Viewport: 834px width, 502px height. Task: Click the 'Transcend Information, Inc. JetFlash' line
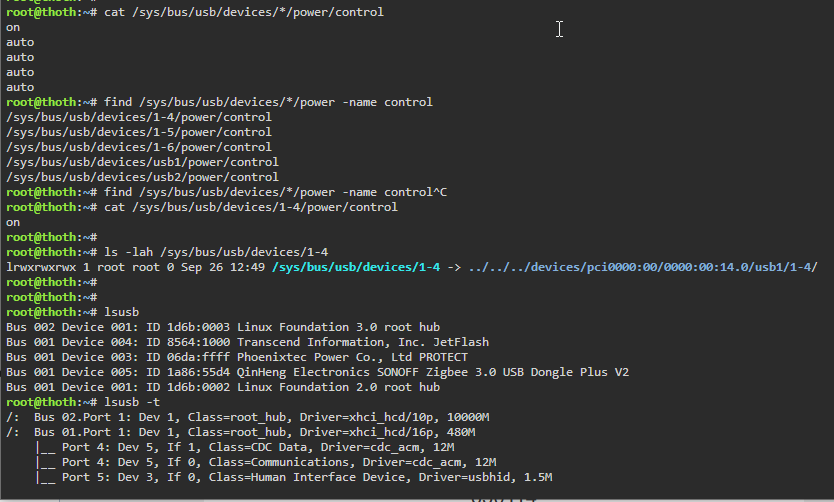click(x=247, y=342)
